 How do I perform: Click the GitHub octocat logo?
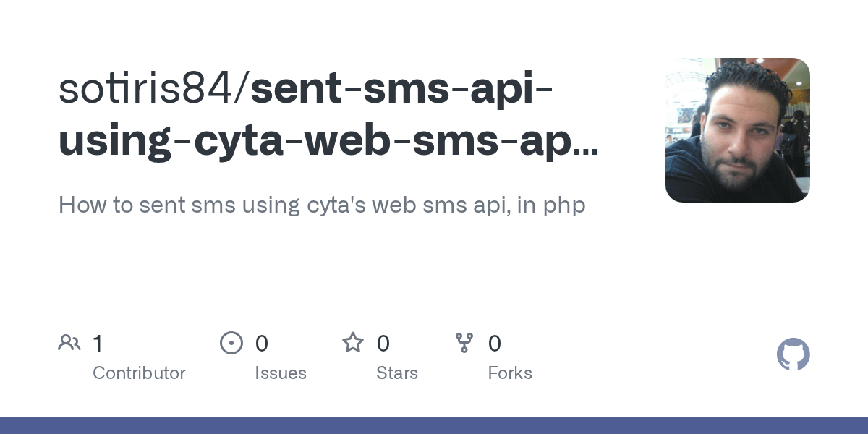tap(793, 355)
